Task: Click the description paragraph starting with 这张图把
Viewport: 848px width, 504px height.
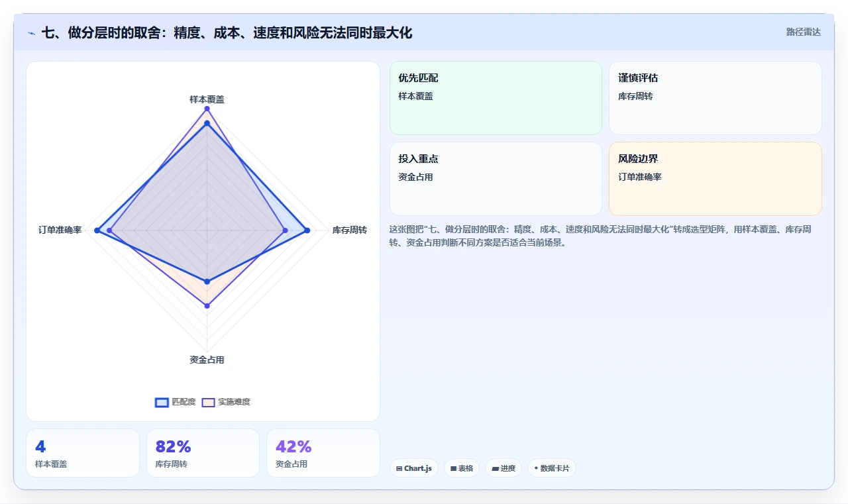Action: (x=600, y=236)
